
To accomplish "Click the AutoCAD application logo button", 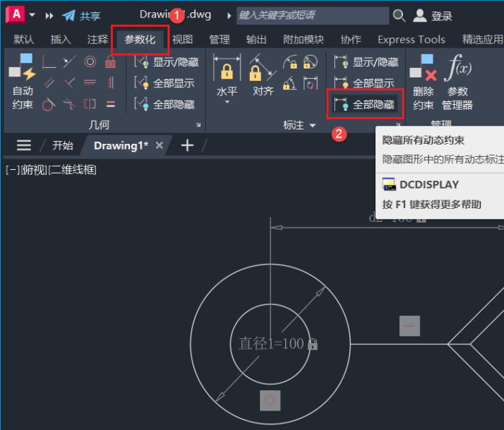I will [x=15, y=14].
